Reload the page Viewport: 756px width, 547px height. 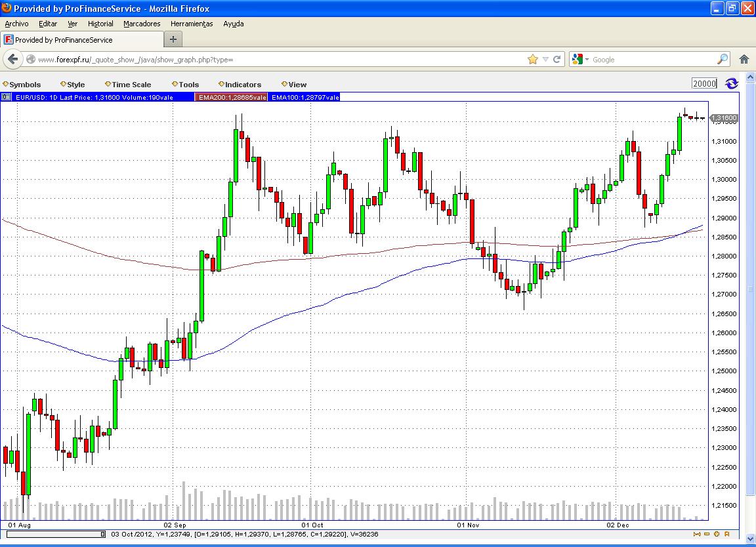tap(557, 59)
